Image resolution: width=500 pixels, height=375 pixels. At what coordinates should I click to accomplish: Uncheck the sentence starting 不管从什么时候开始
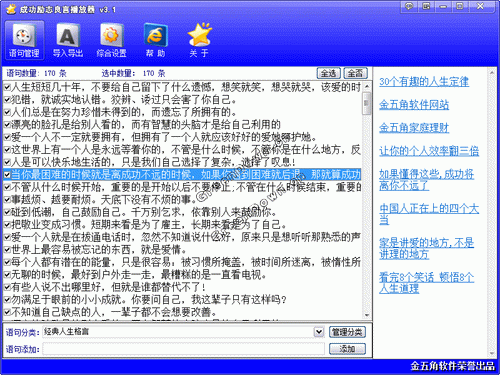(x=7, y=187)
